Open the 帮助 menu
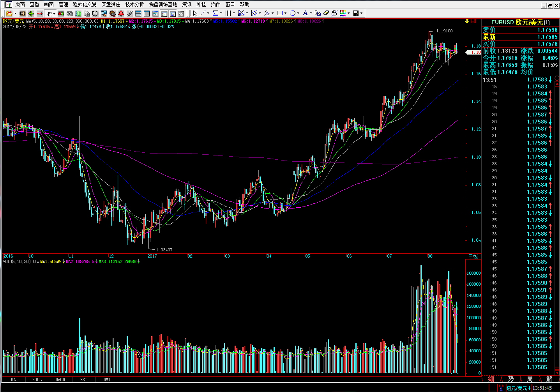This screenshot has width=560, height=392. click(244, 4)
